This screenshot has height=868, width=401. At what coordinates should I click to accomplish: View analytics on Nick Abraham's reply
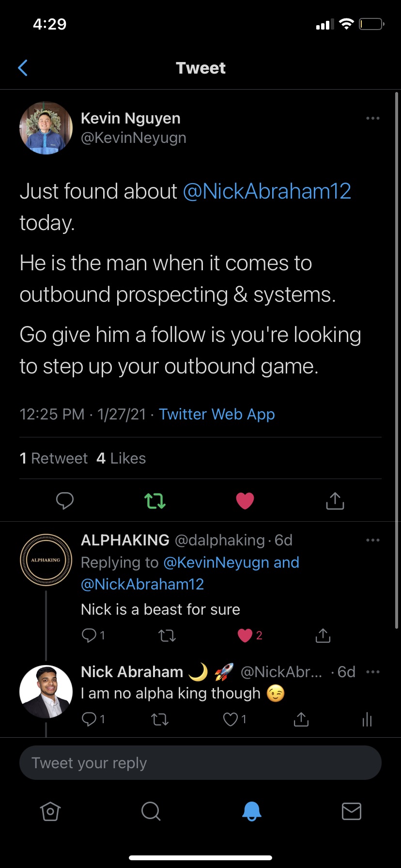[367, 720]
